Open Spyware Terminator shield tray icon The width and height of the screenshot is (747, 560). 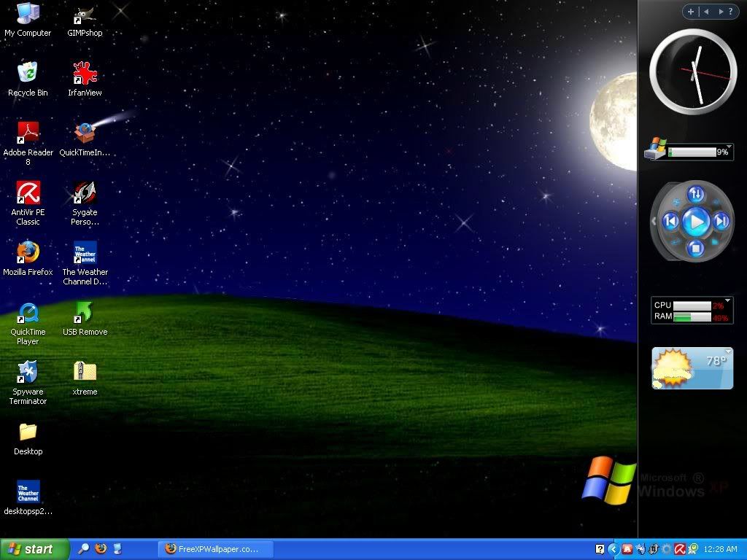pyautogui.click(x=640, y=549)
